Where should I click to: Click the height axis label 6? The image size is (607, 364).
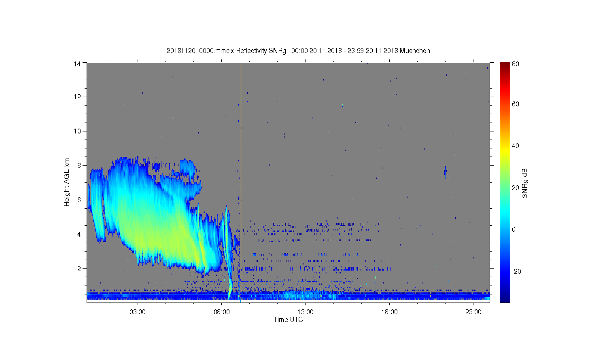tap(79, 200)
